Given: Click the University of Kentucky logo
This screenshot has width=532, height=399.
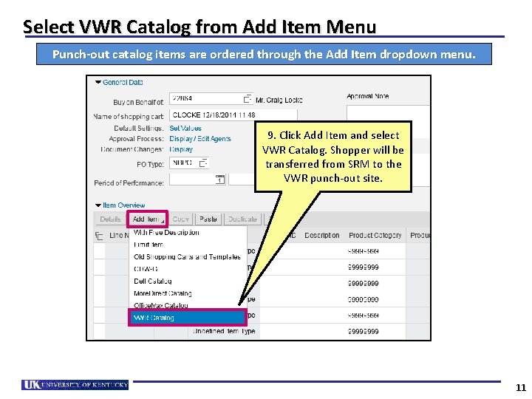Looking at the screenshot, I should (x=75, y=385).
